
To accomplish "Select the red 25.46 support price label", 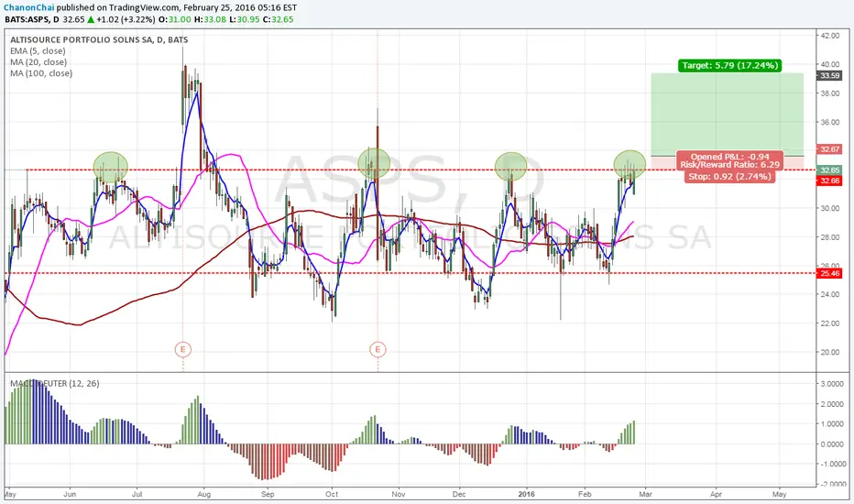I will click(x=829, y=273).
